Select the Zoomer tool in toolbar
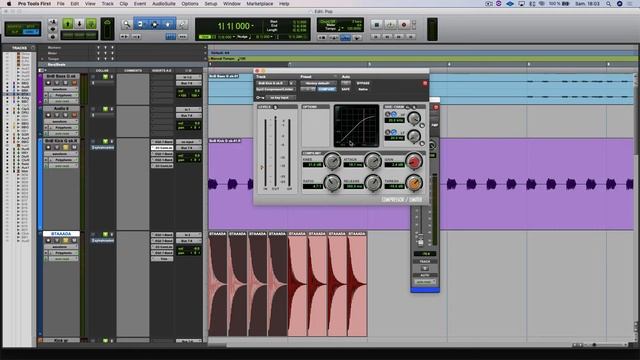This screenshot has width=640, height=360. (x=127, y=24)
